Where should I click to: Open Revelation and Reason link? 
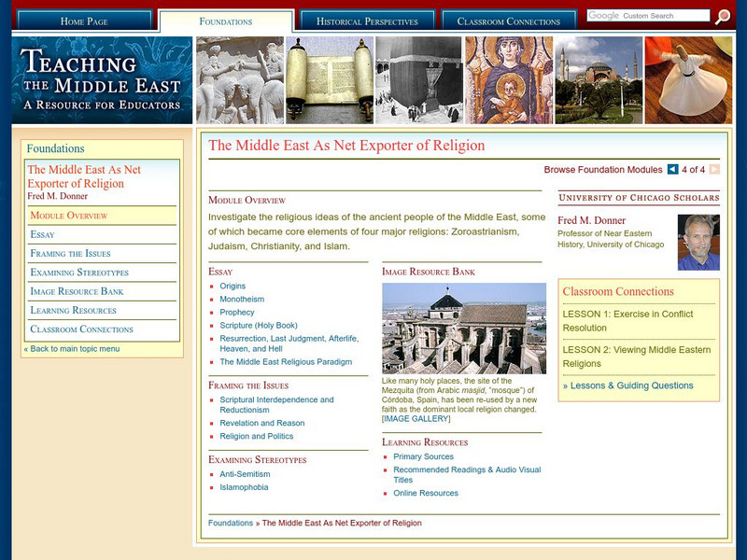coord(262,423)
